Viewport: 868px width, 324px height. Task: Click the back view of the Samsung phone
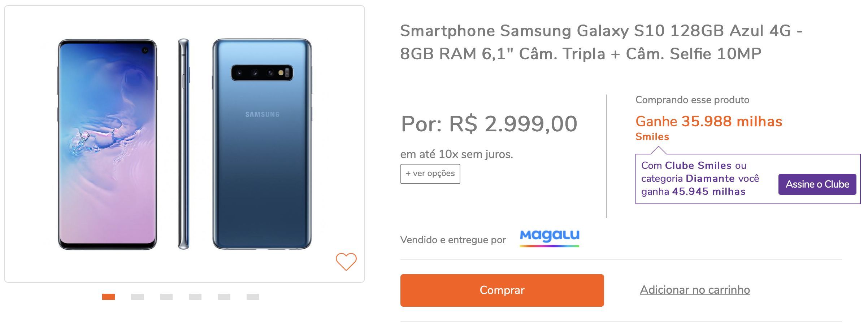click(x=262, y=144)
